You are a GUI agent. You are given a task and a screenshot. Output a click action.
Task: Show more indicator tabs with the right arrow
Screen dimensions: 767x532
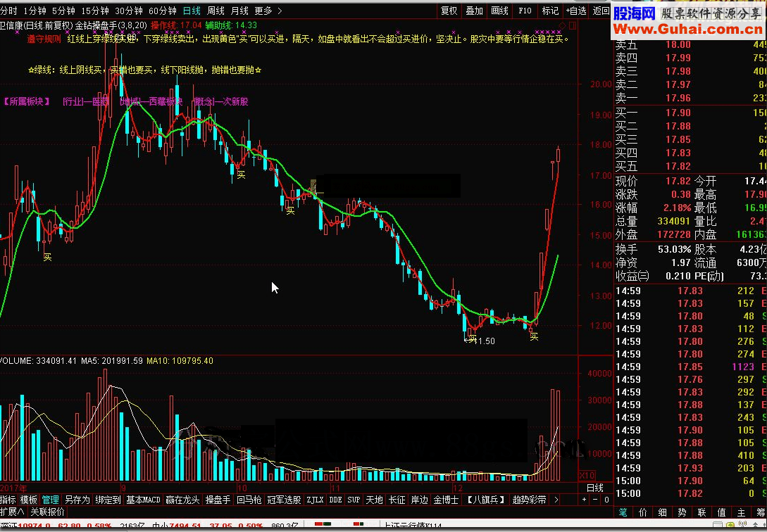[x=555, y=500]
